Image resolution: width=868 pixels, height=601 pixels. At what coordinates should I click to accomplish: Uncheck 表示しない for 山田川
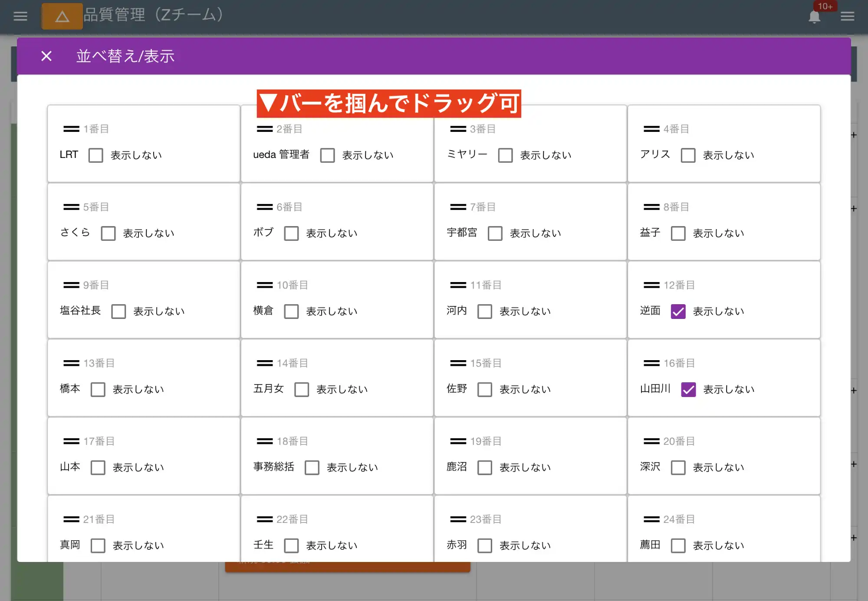[688, 390]
